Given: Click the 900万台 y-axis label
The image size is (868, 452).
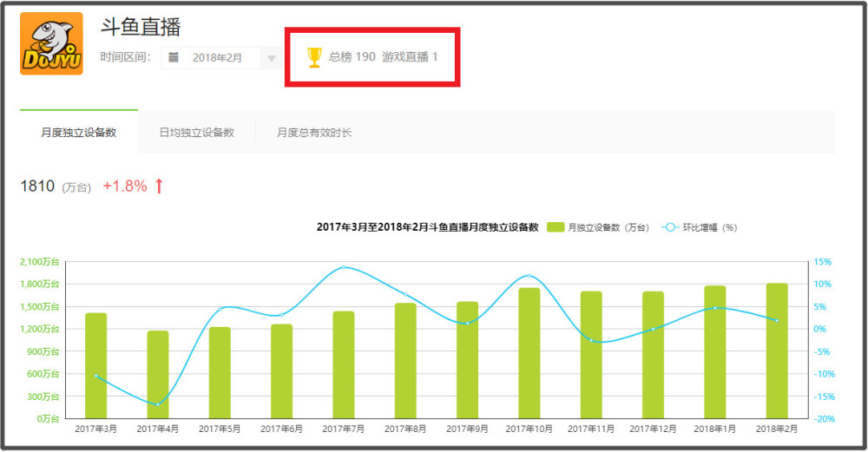Looking at the screenshot, I should (43, 351).
